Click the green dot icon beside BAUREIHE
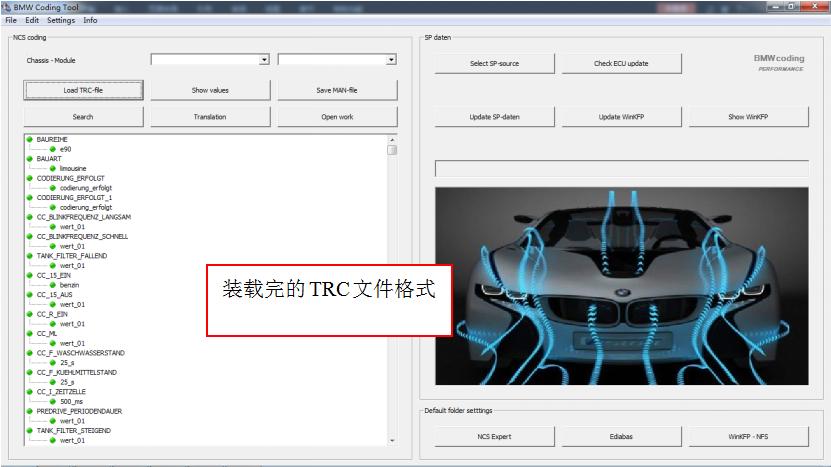 (x=30, y=139)
